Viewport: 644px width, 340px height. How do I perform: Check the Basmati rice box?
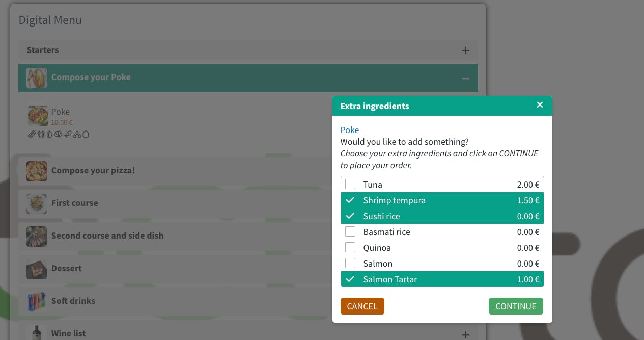pos(350,231)
